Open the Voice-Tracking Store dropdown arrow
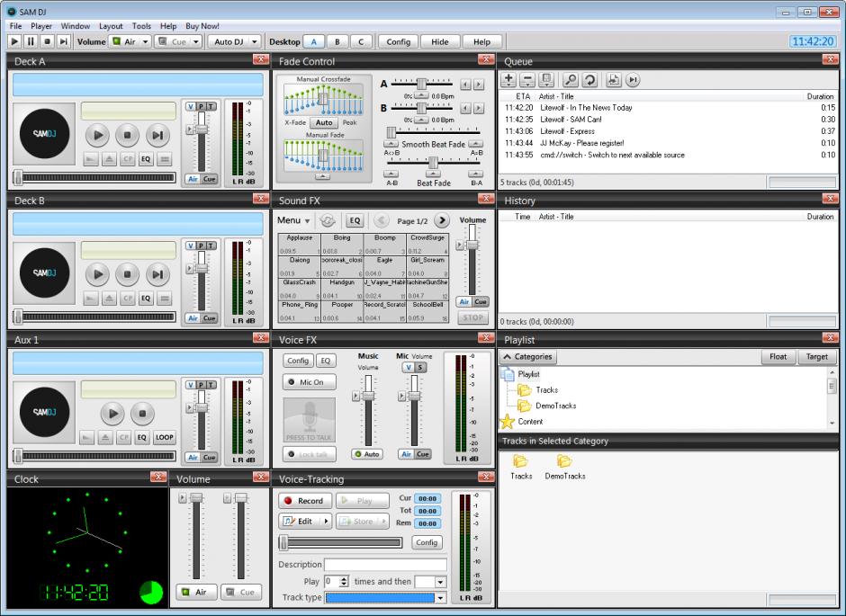The image size is (846, 616). click(383, 522)
